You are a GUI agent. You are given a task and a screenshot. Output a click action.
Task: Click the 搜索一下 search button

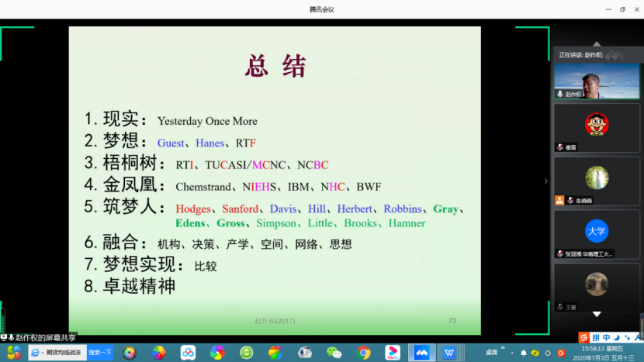click(100, 353)
